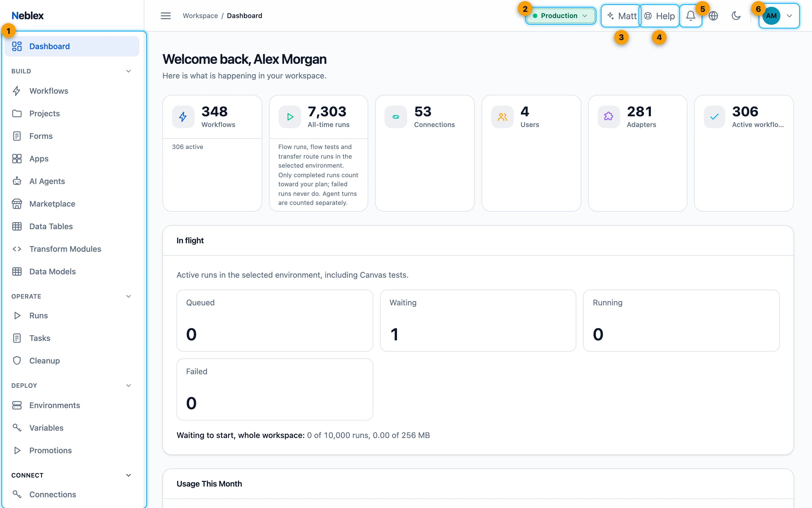Click the Apps grid icon

(17, 159)
